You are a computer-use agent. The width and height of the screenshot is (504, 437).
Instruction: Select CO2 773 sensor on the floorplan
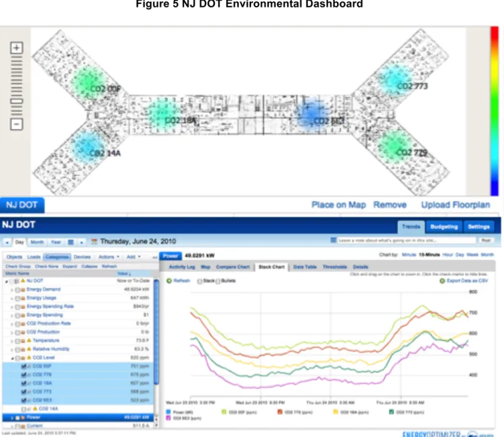tap(395, 79)
